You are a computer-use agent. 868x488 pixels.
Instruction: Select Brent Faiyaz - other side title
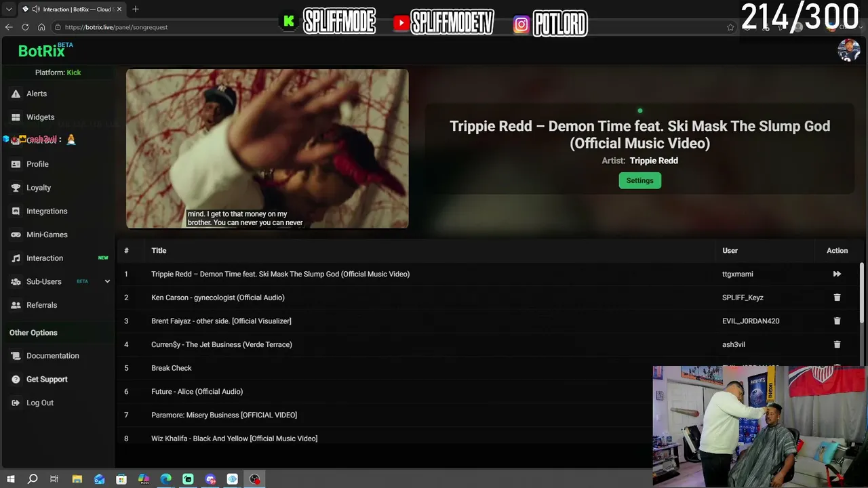click(x=221, y=321)
